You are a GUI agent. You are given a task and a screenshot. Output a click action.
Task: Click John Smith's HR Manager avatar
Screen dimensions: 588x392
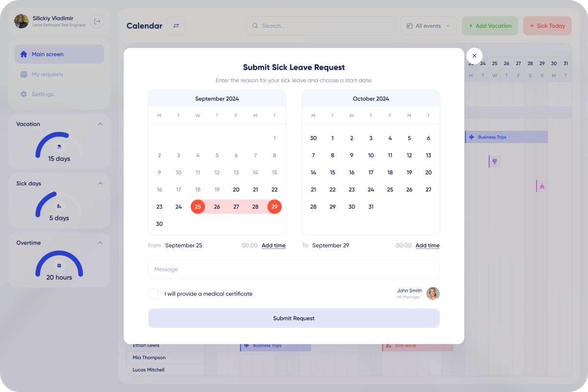(433, 294)
